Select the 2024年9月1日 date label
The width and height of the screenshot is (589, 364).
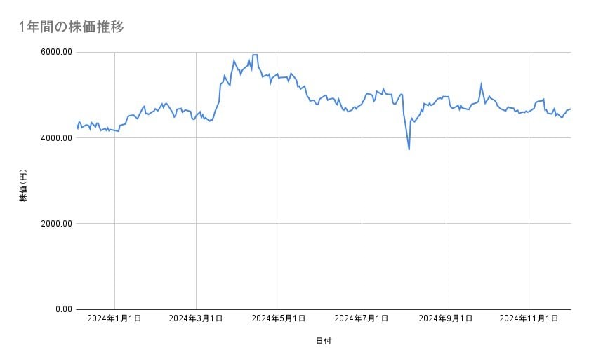(x=446, y=318)
